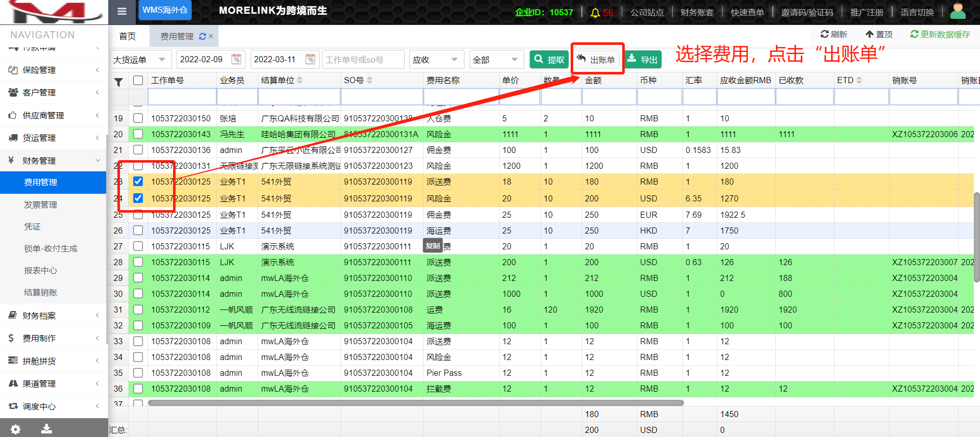Click the user avatar icon

click(x=958, y=11)
